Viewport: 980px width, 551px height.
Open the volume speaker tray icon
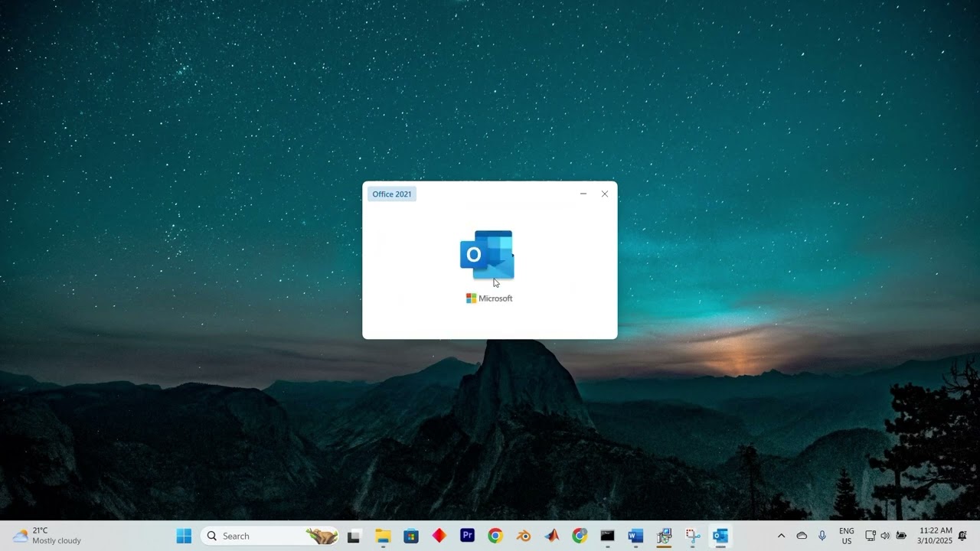(x=886, y=536)
